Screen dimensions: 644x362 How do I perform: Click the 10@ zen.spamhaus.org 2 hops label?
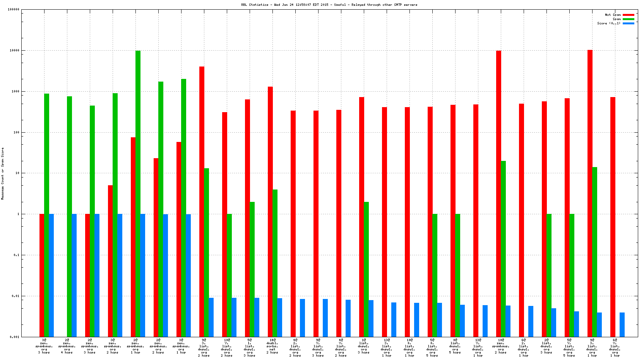pos(500,346)
